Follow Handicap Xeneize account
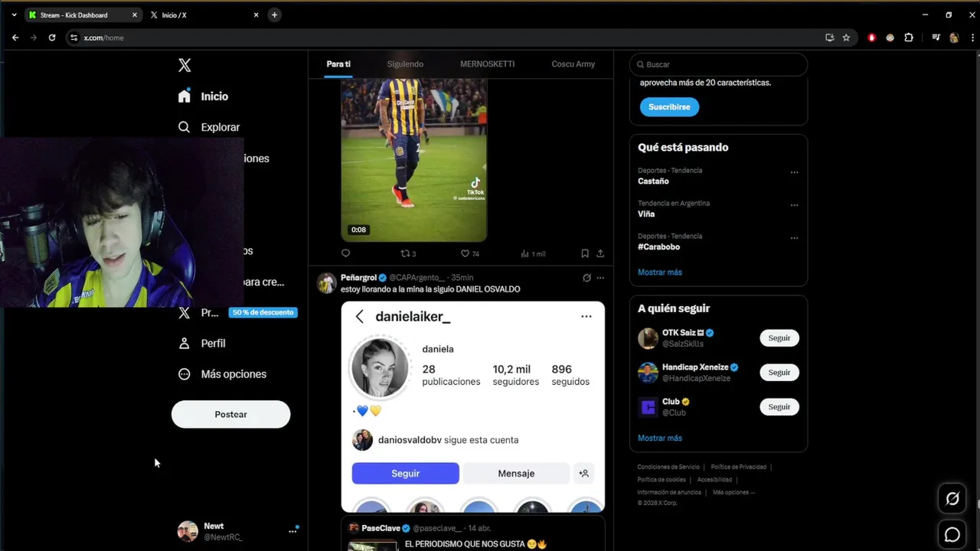Screen dimensions: 980x551 click(x=779, y=373)
